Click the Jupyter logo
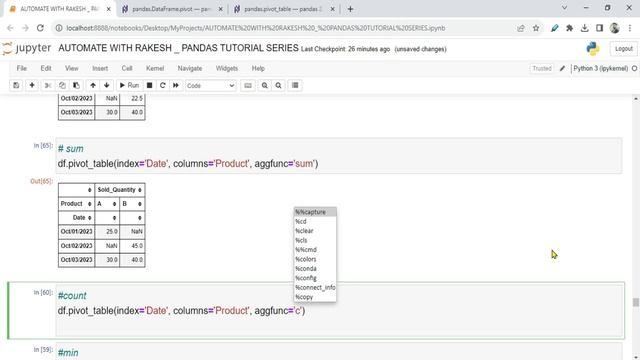 [x=27, y=48]
